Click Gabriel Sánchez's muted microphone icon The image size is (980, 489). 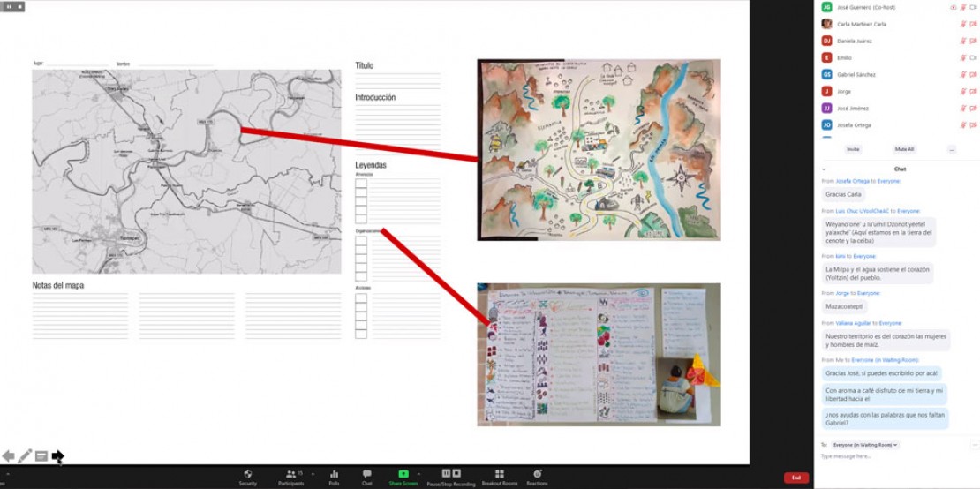tap(963, 74)
